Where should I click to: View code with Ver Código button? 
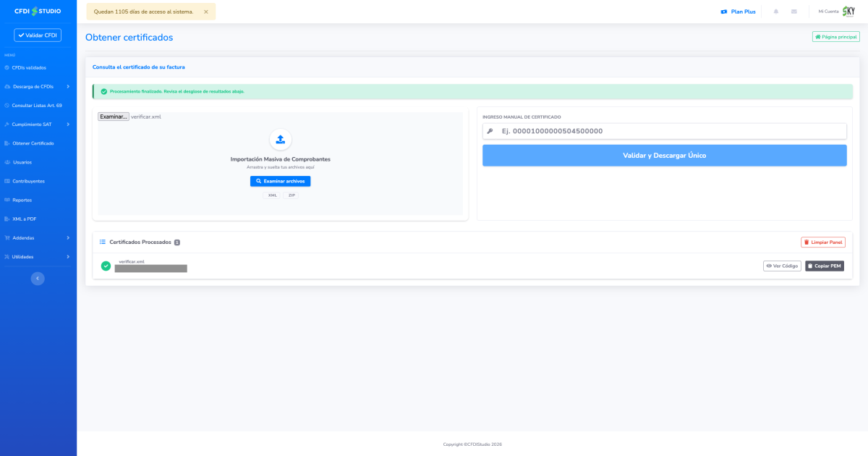[x=782, y=266]
